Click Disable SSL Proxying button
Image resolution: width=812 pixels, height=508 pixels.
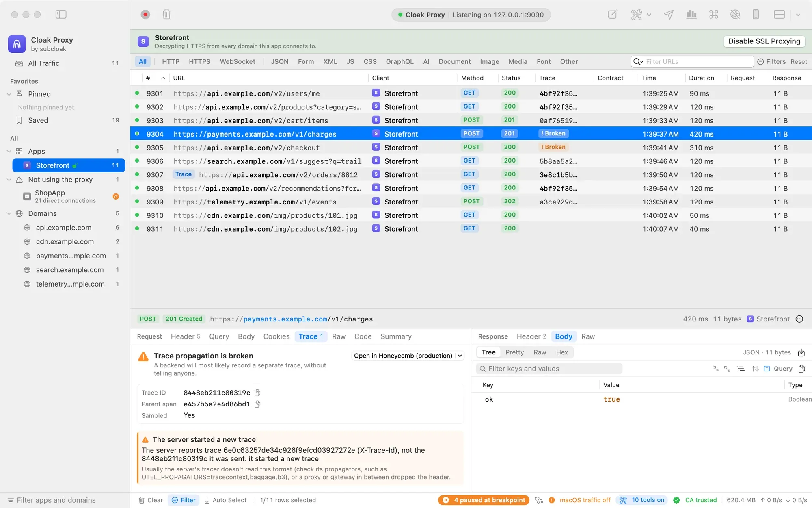764,41
